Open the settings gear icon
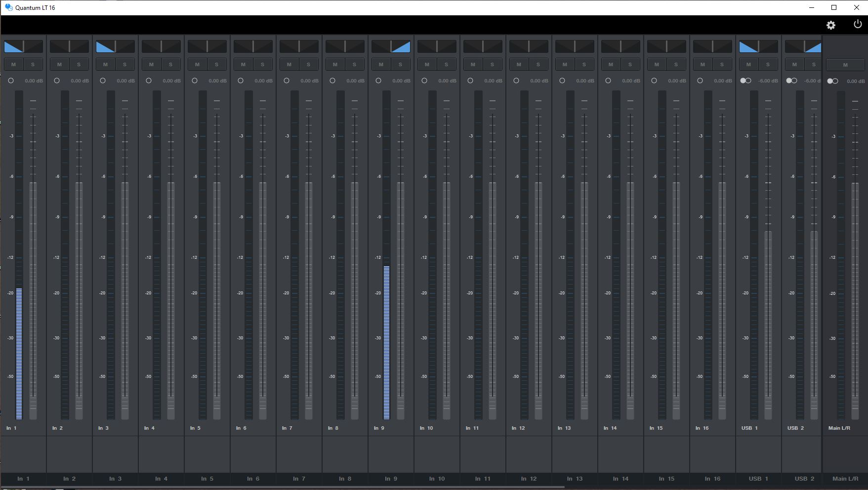The image size is (868, 490). point(831,25)
